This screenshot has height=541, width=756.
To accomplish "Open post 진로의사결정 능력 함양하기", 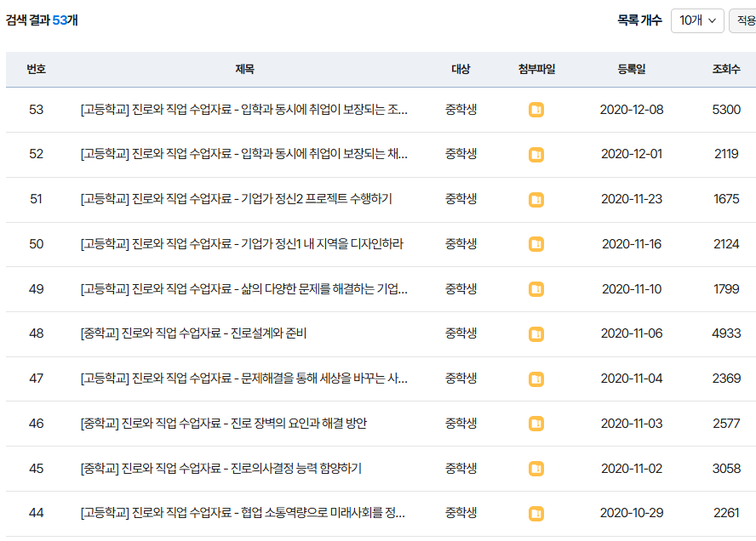I will [x=220, y=468].
